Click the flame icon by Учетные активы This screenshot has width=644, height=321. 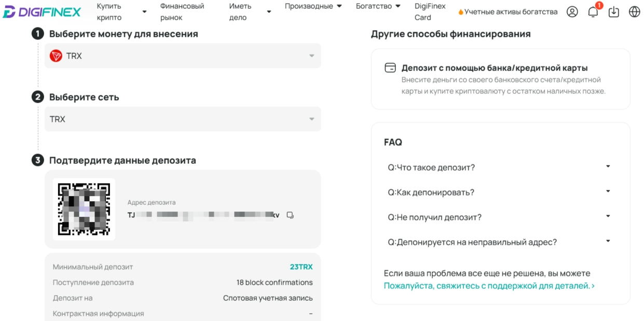[x=460, y=12]
